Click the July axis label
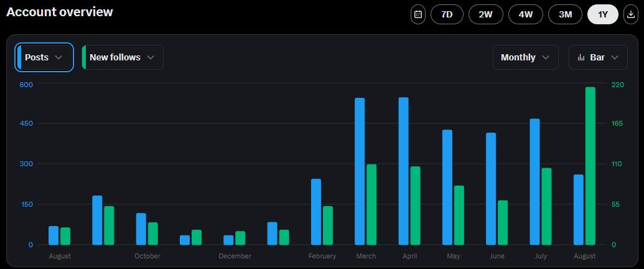Image resolution: width=644 pixels, height=269 pixels. (x=541, y=256)
